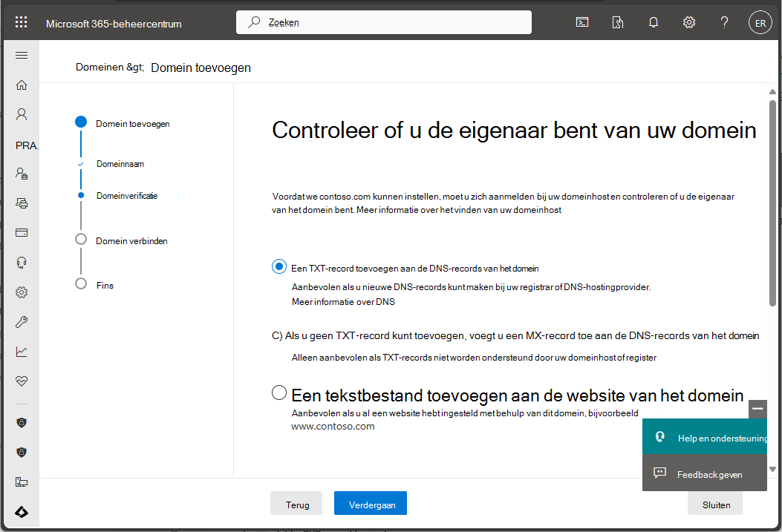Viewport: 782px width, 532px height.
Task: Click Feedback geven button
Action: (x=705, y=473)
